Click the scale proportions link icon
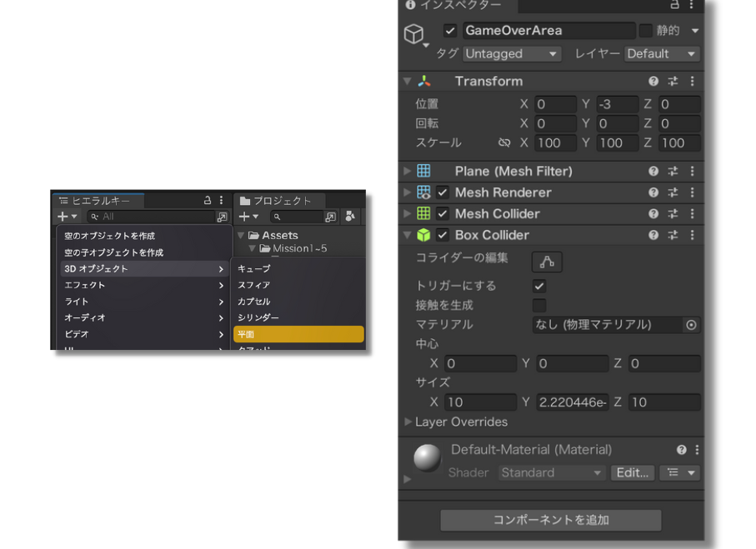756x549 pixels. point(503,142)
